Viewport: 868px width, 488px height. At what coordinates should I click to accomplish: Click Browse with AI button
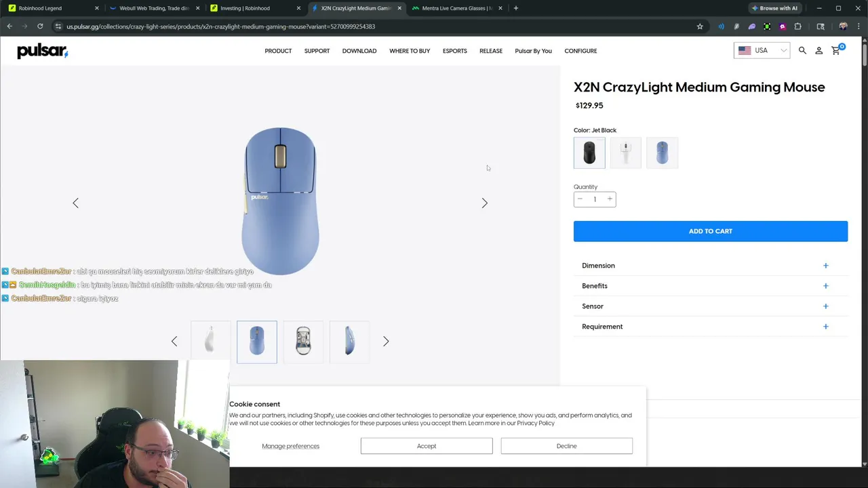click(x=774, y=8)
